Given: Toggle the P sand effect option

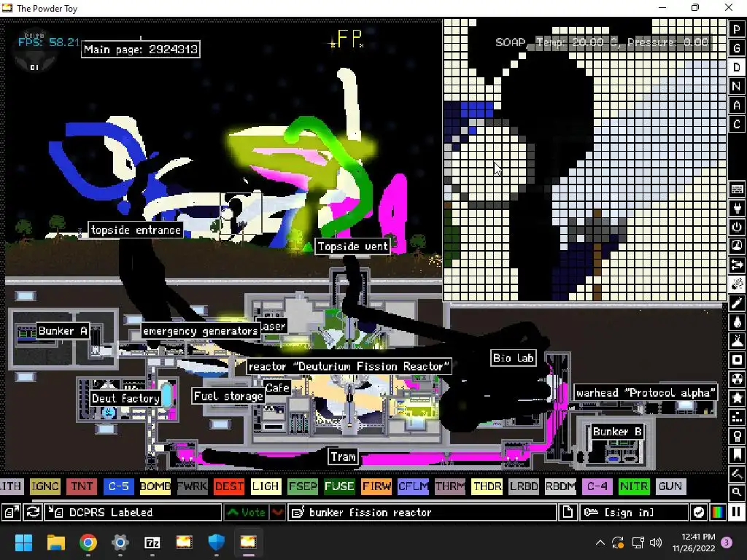Looking at the screenshot, I should (x=737, y=29).
